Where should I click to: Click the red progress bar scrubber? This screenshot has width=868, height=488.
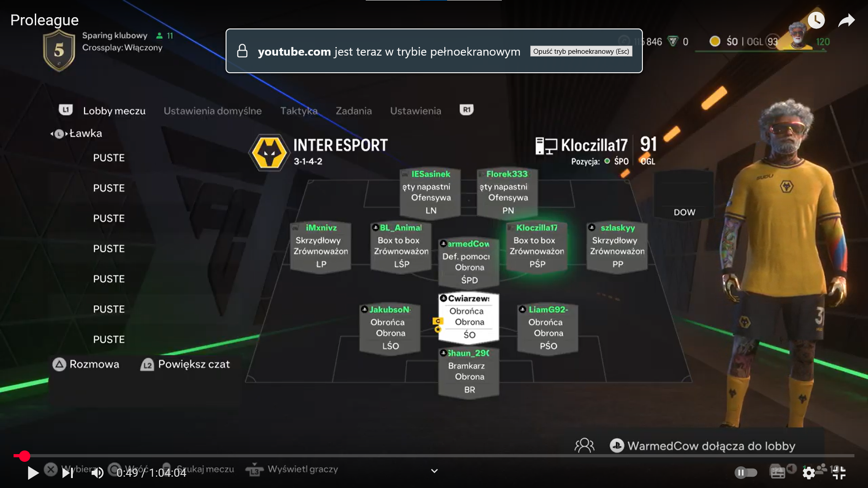point(24,456)
